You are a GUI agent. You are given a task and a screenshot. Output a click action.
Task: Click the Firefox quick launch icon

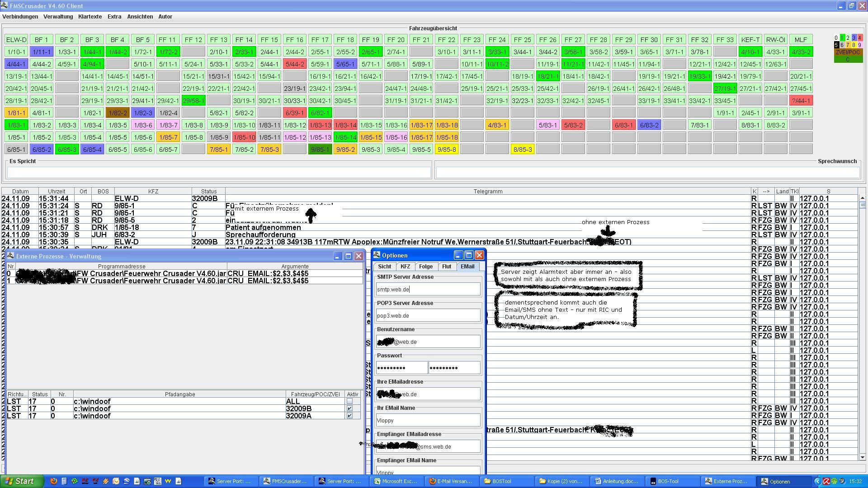(x=54, y=481)
